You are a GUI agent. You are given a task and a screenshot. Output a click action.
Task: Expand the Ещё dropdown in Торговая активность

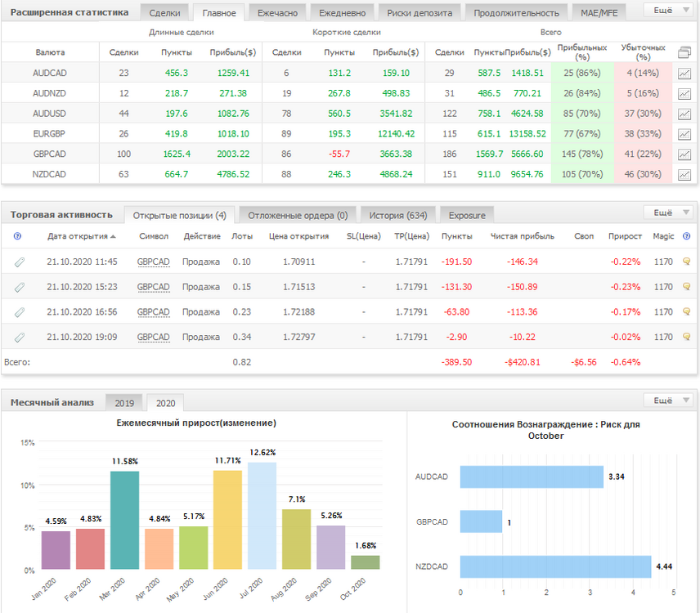point(671,213)
